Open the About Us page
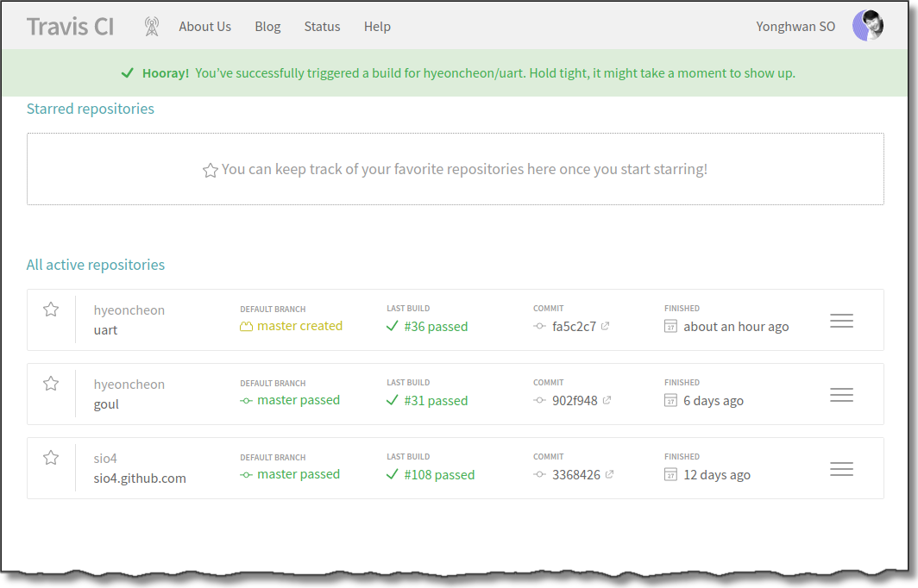The image size is (918, 588). point(204,27)
